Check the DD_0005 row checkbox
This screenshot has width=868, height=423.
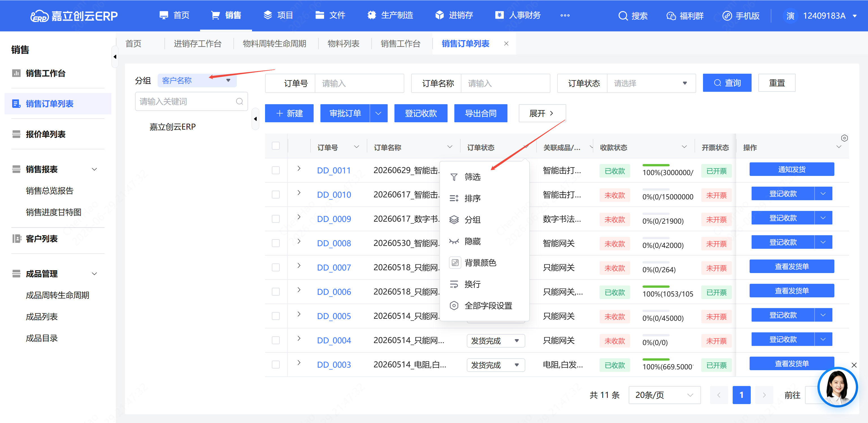(276, 316)
